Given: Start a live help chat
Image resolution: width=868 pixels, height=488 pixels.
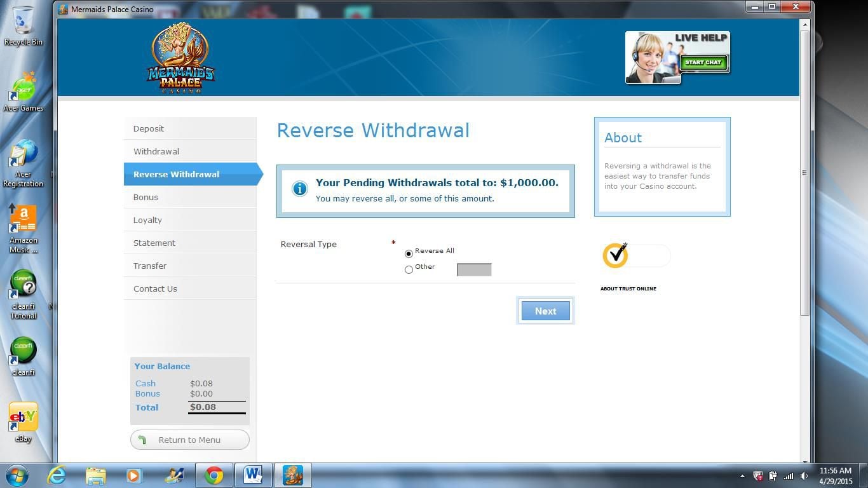Looking at the screenshot, I should point(703,62).
